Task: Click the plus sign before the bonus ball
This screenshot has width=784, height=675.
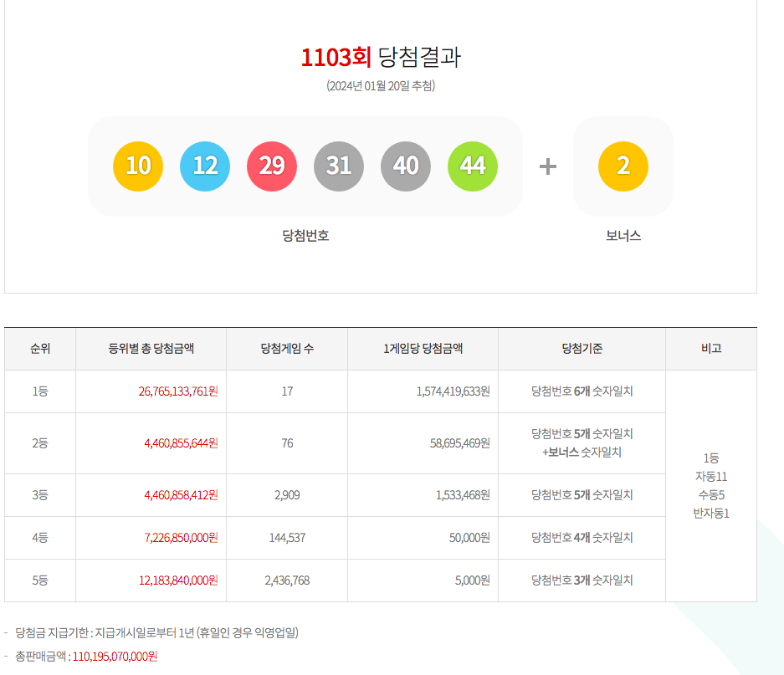Action: 548,166
